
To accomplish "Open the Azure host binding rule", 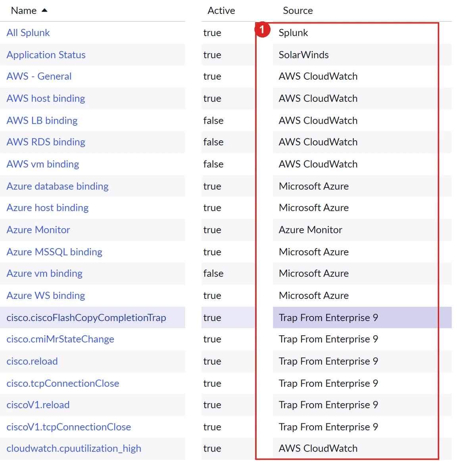I will (x=48, y=208).
